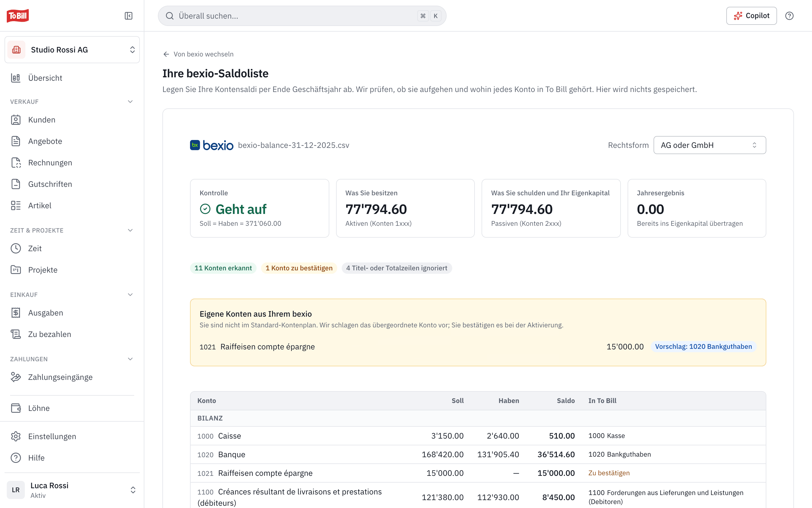Click the 1000 Caisse table row

click(478, 436)
